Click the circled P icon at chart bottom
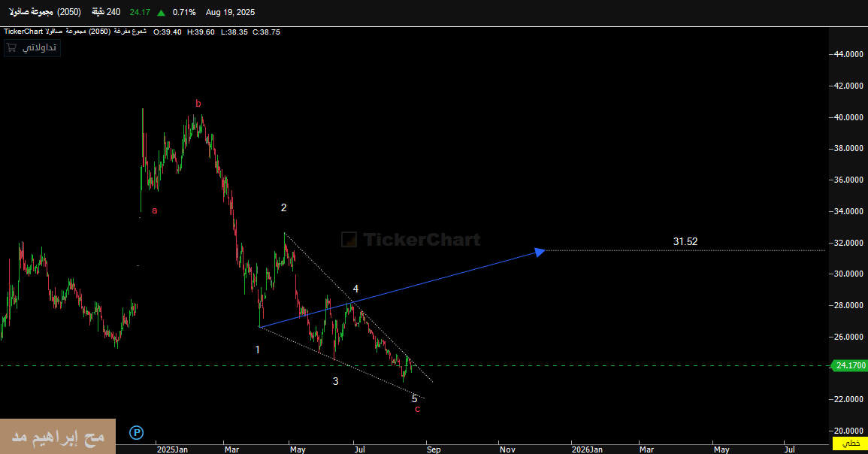 click(x=136, y=432)
